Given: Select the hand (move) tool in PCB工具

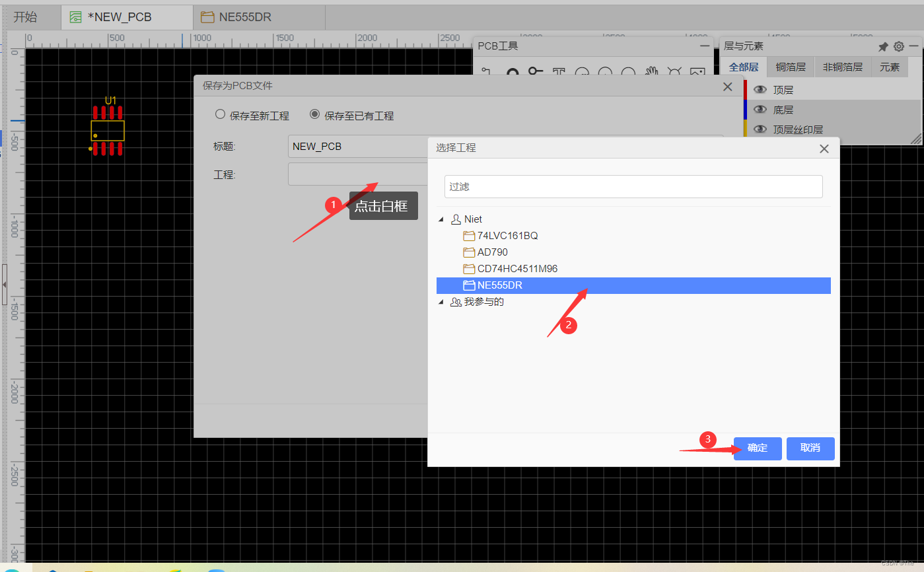Looking at the screenshot, I should pos(652,71).
